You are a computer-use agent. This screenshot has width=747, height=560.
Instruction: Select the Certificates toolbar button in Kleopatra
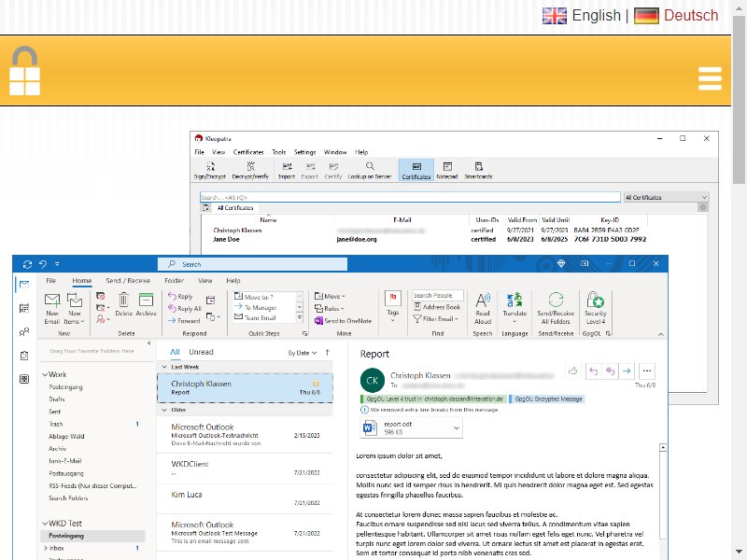pyautogui.click(x=416, y=170)
